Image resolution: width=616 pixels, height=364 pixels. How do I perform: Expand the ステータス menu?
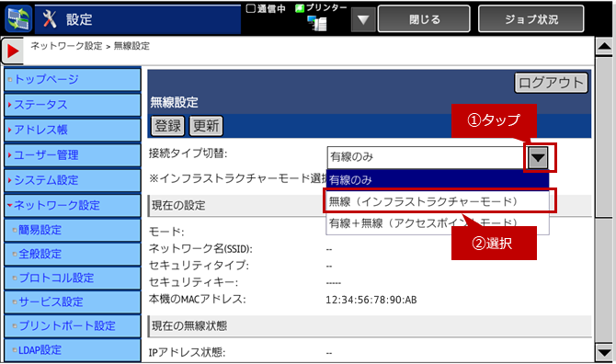73,105
